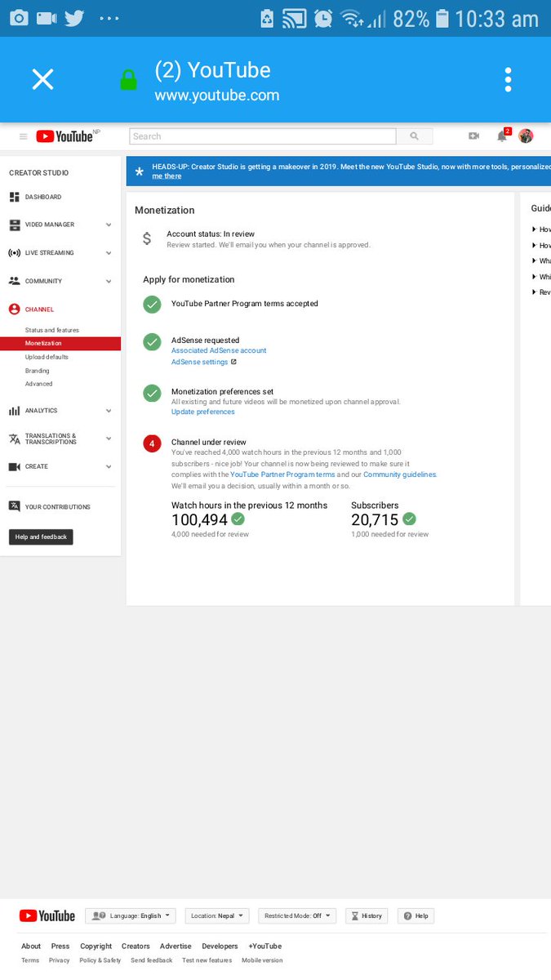Open Status and features
Screen dimensions: 551x980
(x=51, y=330)
